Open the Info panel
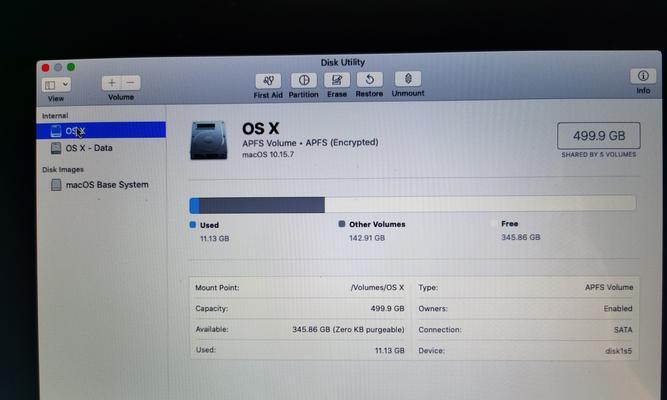The image size is (667, 400). pyautogui.click(x=643, y=76)
